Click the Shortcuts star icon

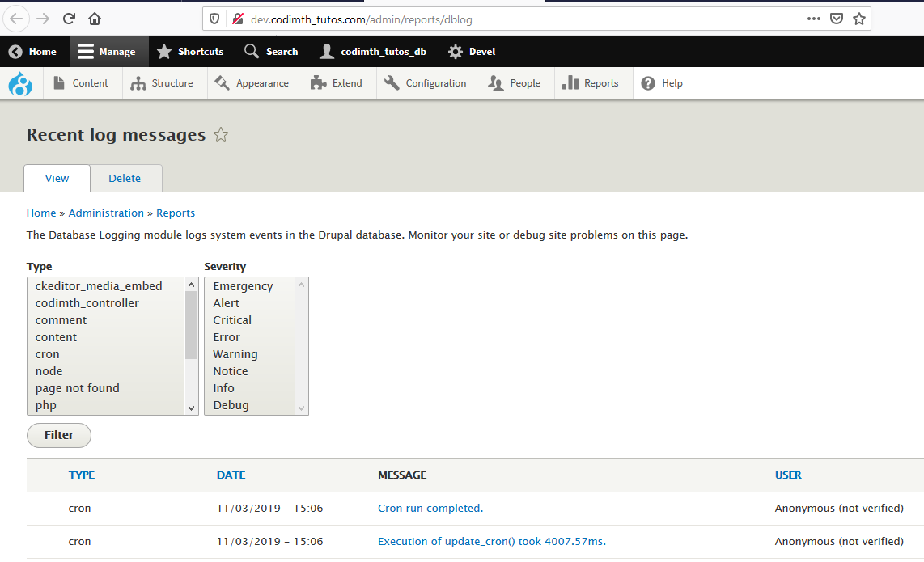pos(163,51)
